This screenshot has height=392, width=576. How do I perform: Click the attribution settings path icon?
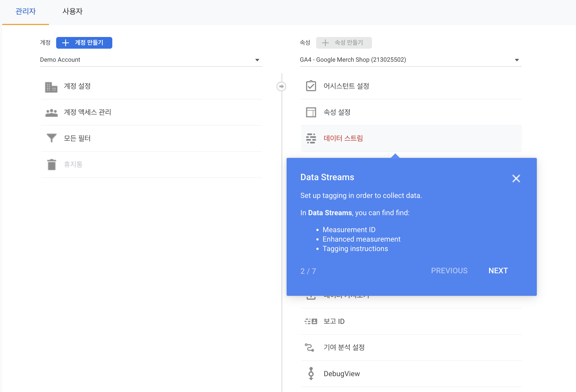tap(309, 347)
